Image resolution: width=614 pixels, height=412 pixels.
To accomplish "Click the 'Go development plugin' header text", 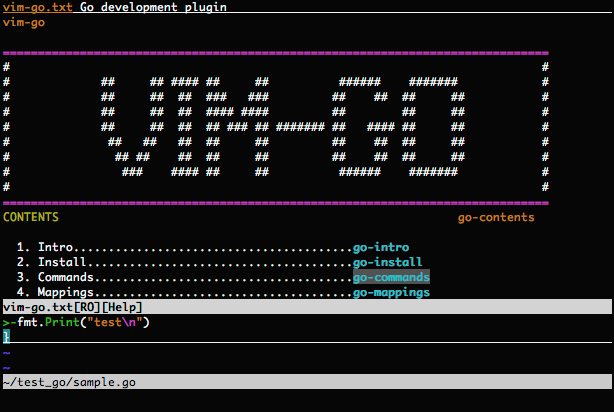I will 153,7.
